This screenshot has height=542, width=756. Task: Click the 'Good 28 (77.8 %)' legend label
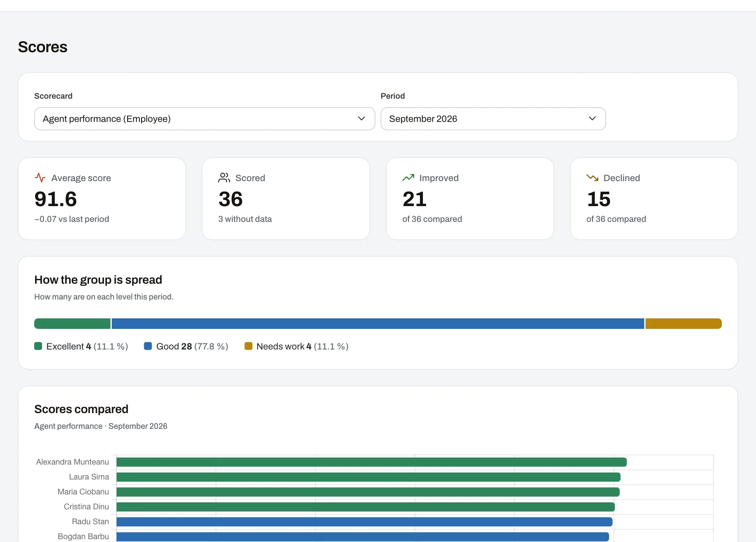[x=192, y=346]
